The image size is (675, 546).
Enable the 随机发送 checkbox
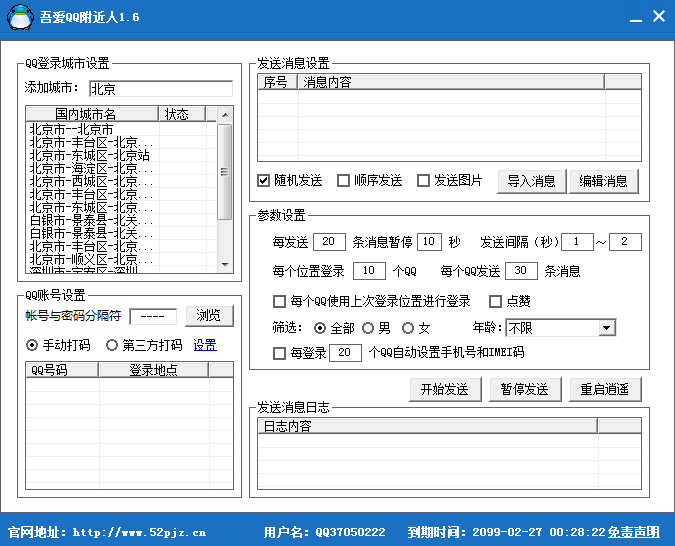tap(264, 181)
